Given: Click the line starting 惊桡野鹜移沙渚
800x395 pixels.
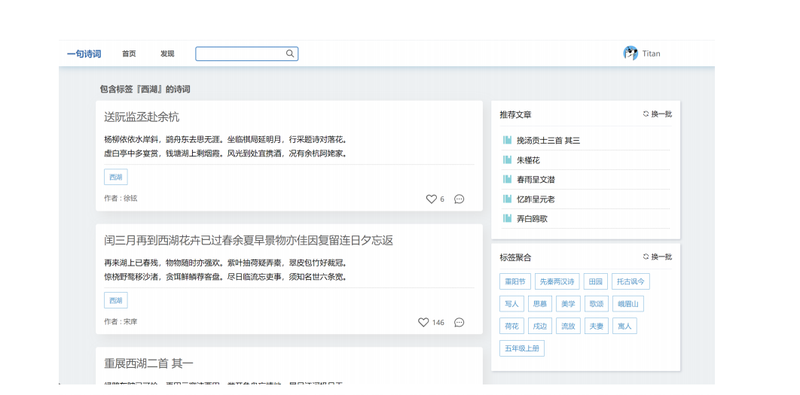Looking at the screenshot, I should tap(226, 277).
